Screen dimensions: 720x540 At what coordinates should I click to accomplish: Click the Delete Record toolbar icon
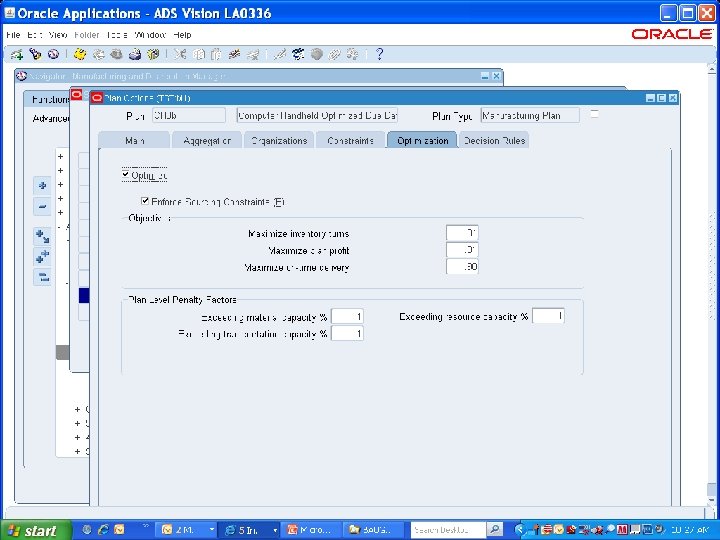(x=252, y=55)
